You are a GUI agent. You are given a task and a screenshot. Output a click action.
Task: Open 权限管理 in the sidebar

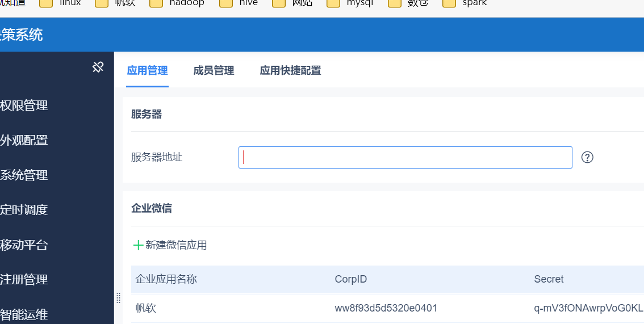(x=24, y=106)
